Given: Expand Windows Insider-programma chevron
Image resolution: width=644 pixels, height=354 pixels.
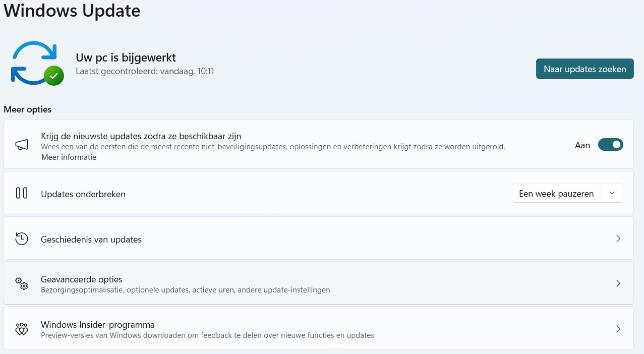Looking at the screenshot, I should click(618, 329).
